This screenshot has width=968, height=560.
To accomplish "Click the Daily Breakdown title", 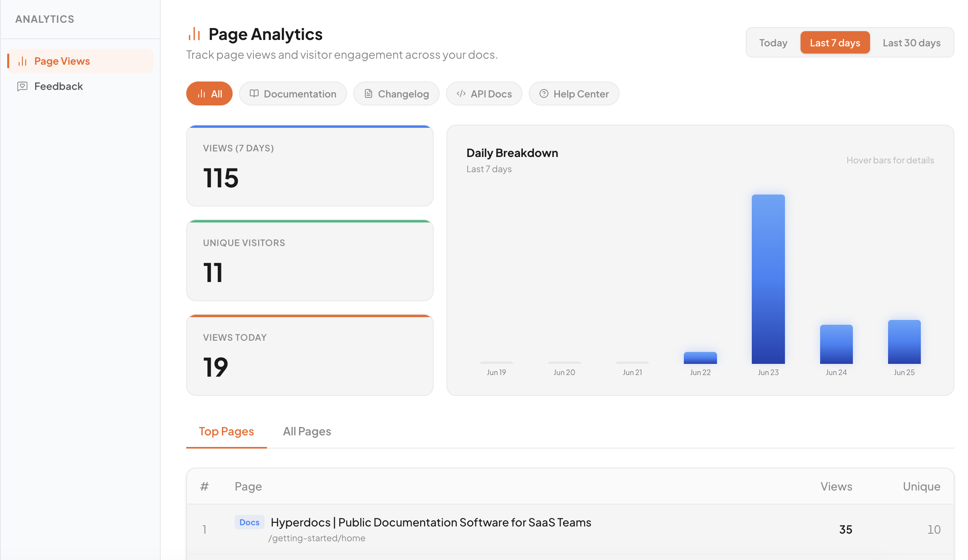I will pyautogui.click(x=512, y=153).
